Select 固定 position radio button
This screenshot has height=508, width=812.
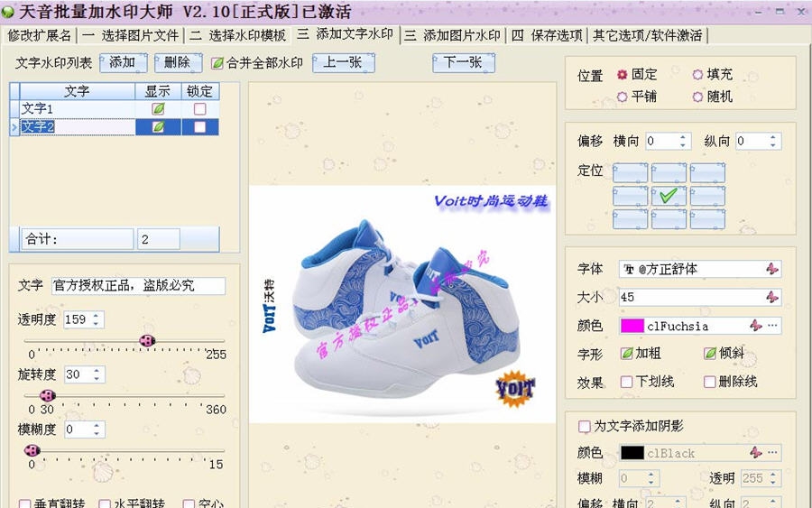(x=622, y=75)
